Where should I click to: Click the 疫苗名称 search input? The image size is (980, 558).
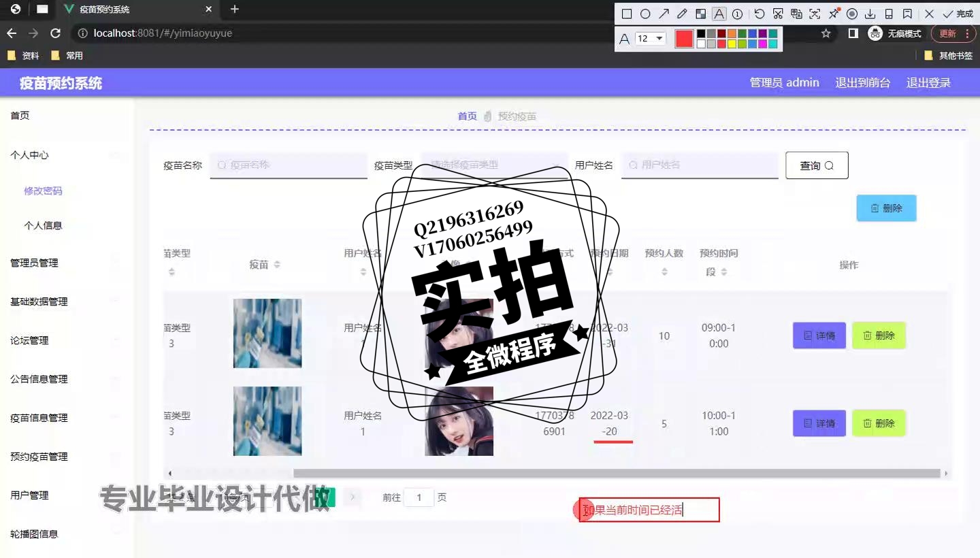pos(289,165)
